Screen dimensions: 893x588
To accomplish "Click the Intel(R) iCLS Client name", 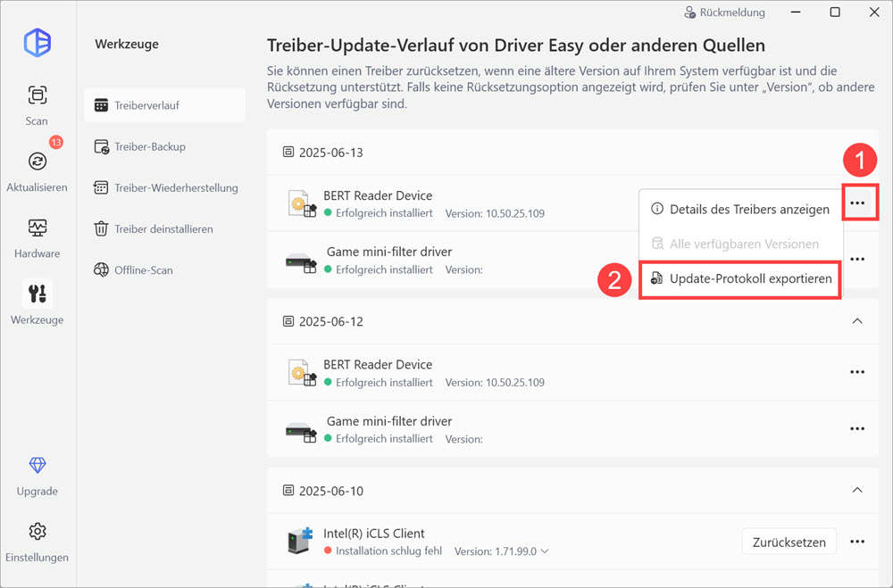I will (373, 534).
